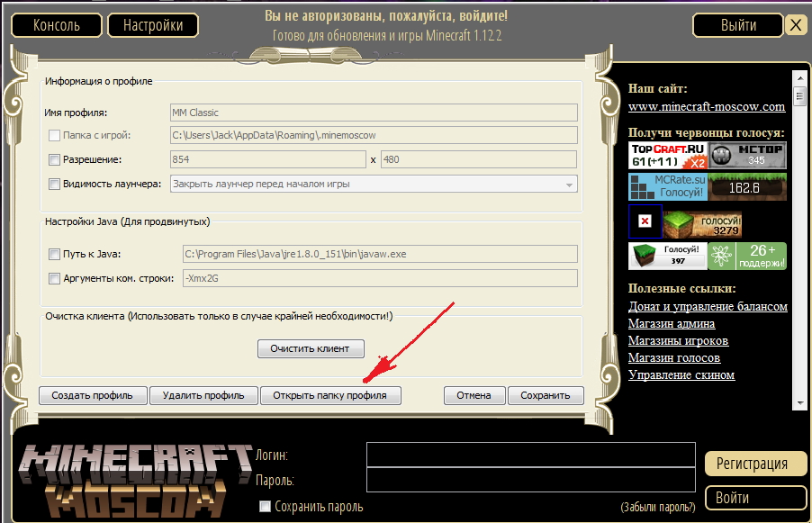812x523 pixels.
Task: Open the www.minecraft-moscow.com link
Action: click(707, 106)
